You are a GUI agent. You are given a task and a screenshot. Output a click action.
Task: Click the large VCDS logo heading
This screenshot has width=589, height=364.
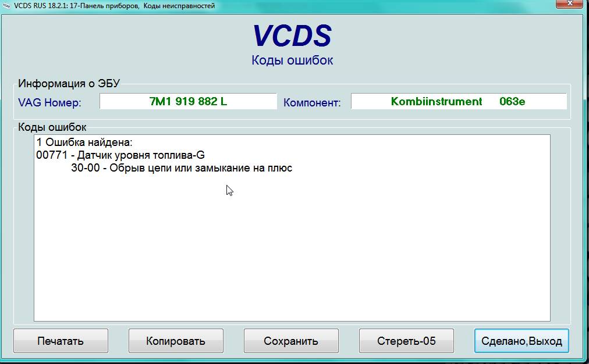coord(292,36)
